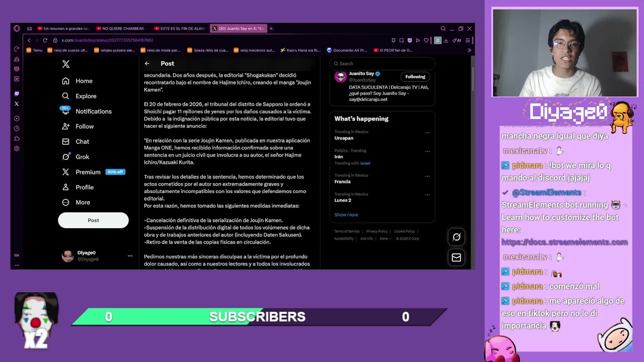This screenshot has width=644, height=362.
Task: Click the Israel trending link
Action: click(365, 163)
